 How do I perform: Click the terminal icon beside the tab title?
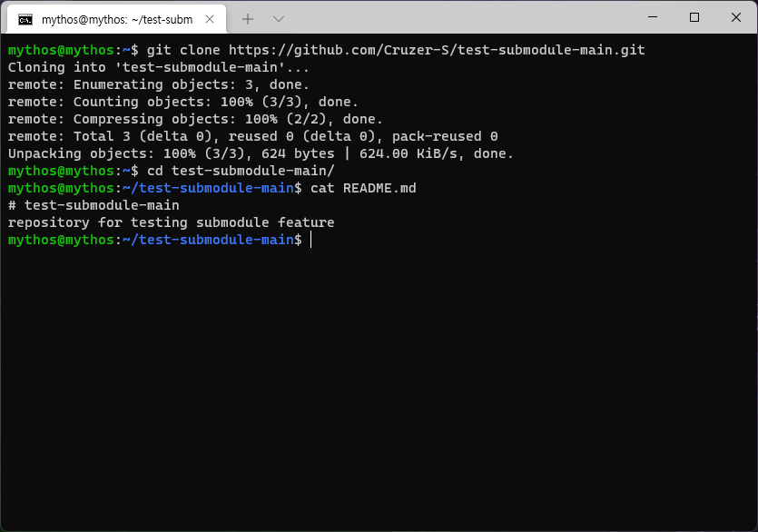(x=25, y=17)
